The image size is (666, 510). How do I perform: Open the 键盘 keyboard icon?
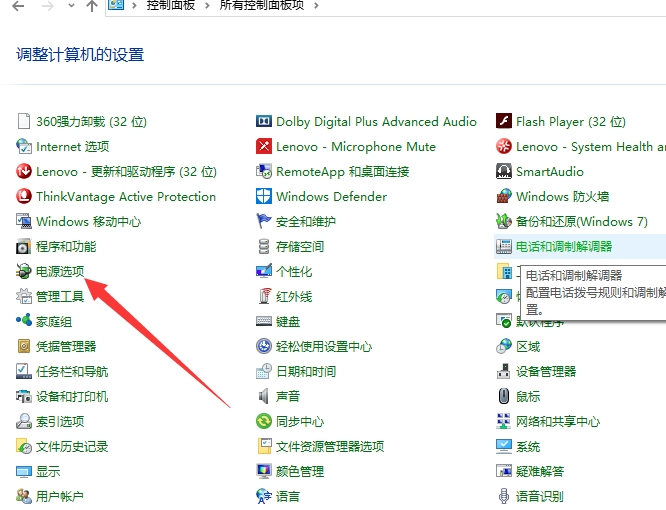point(264,321)
